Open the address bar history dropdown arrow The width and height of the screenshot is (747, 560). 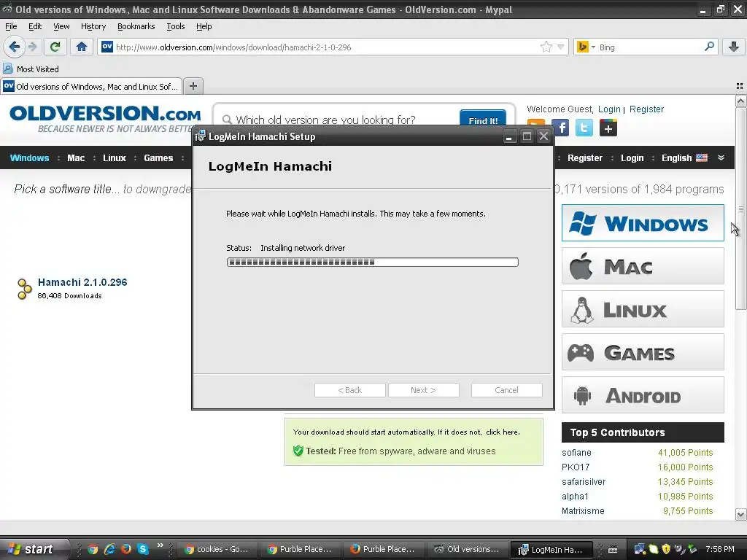coord(561,47)
